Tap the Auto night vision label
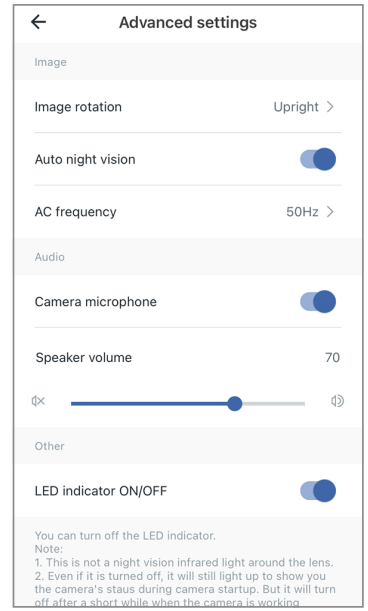The width and height of the screenshot is (368, 611). tap(85, 159)
